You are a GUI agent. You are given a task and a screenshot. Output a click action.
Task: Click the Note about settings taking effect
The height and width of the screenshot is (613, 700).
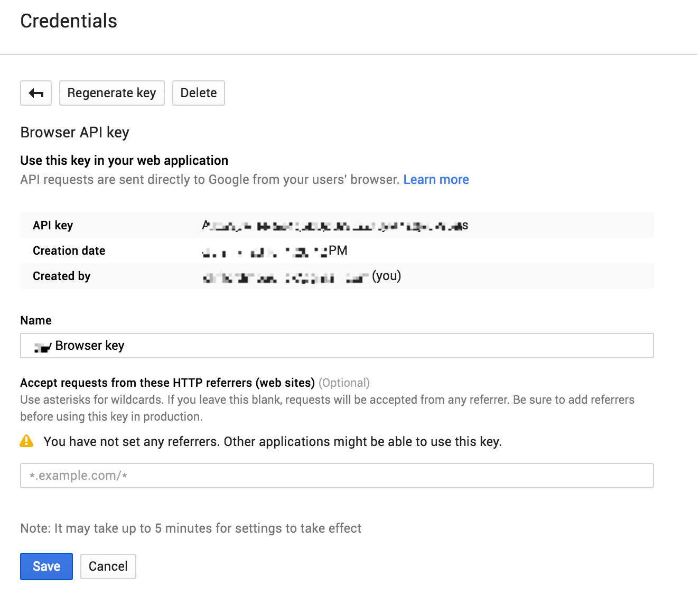[x=190, y=528]
